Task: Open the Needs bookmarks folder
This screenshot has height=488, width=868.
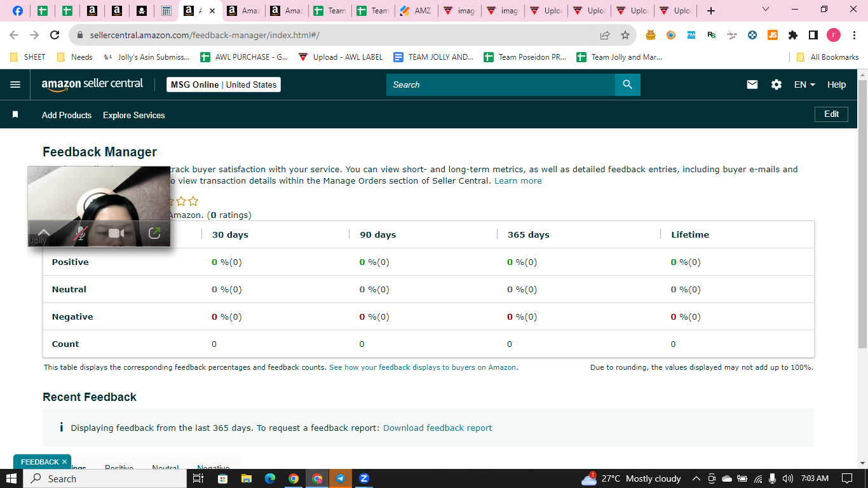Action: click(75, 57)
